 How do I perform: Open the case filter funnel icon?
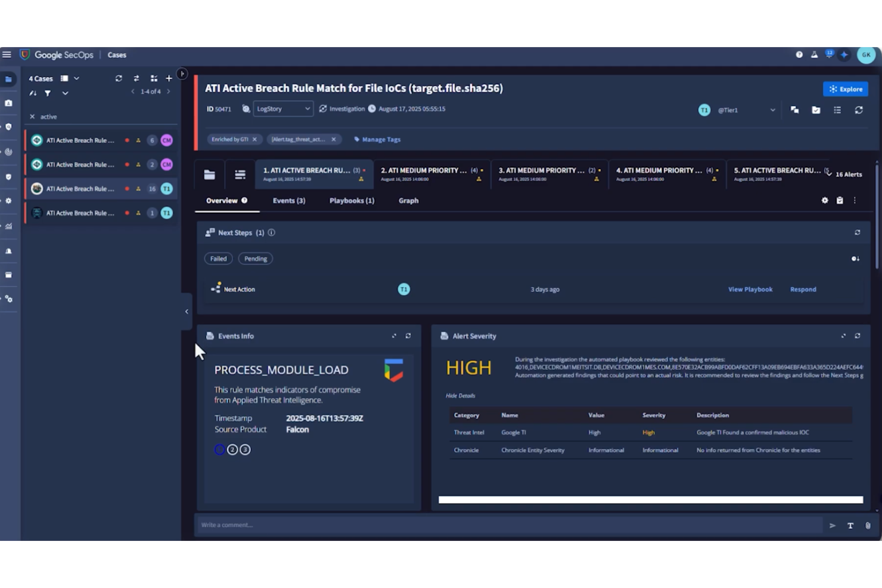48,93
